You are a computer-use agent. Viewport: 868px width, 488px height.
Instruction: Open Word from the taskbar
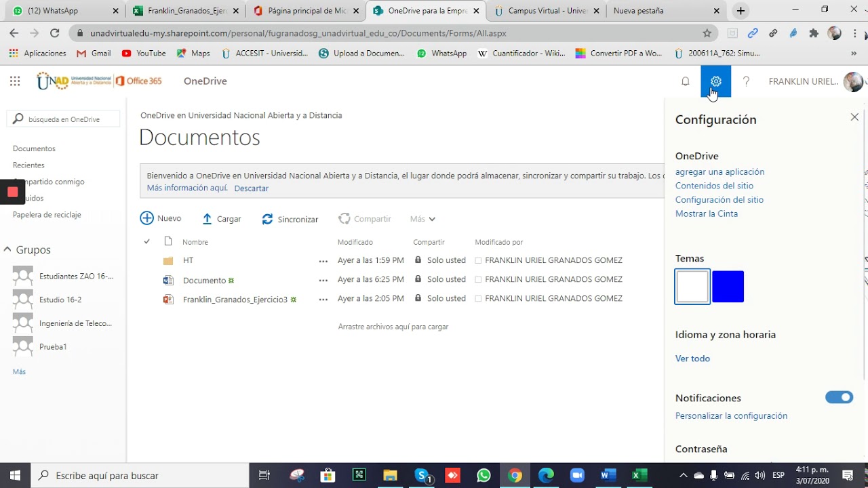[608, 475]
